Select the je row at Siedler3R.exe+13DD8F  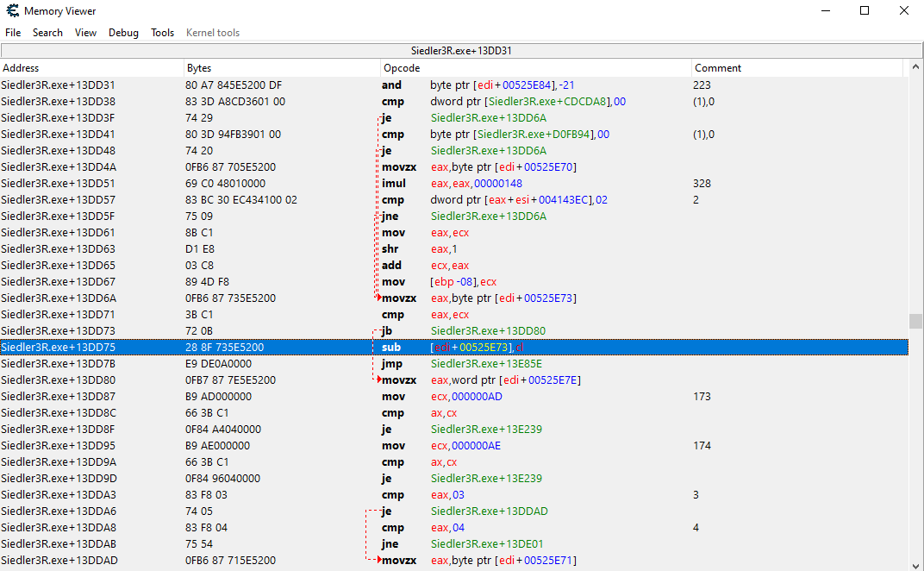tap(453, 430)
